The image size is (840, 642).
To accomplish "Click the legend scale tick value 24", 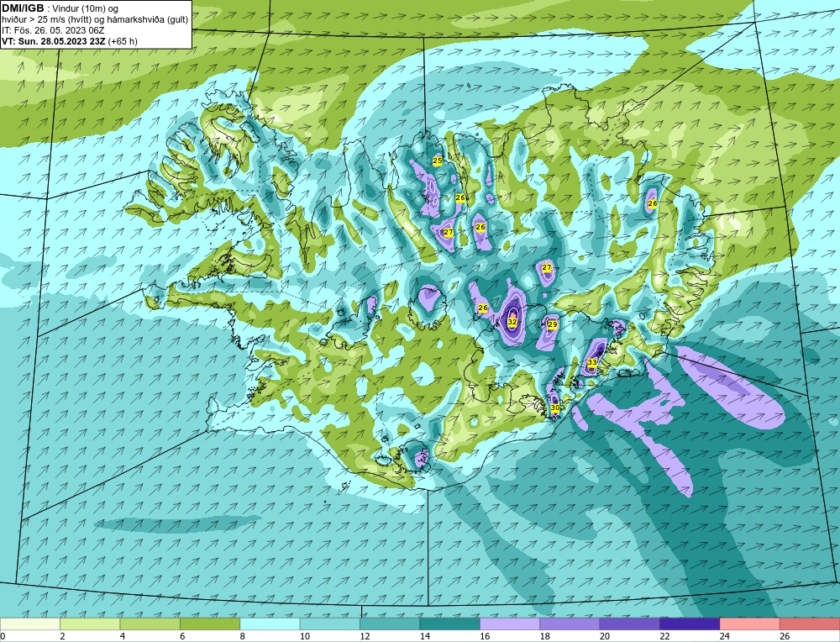I will pyautogui.click(x=725, y=637).
